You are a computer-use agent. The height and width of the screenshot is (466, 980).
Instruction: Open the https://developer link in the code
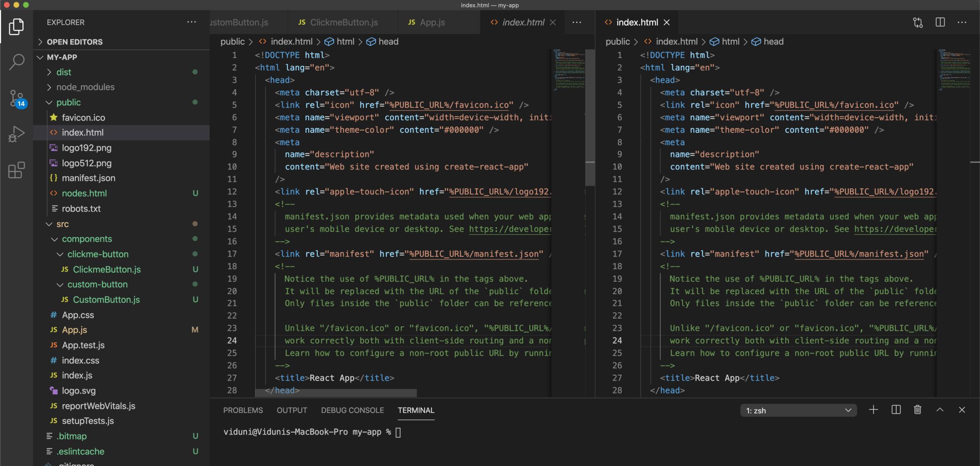[510, 229]
